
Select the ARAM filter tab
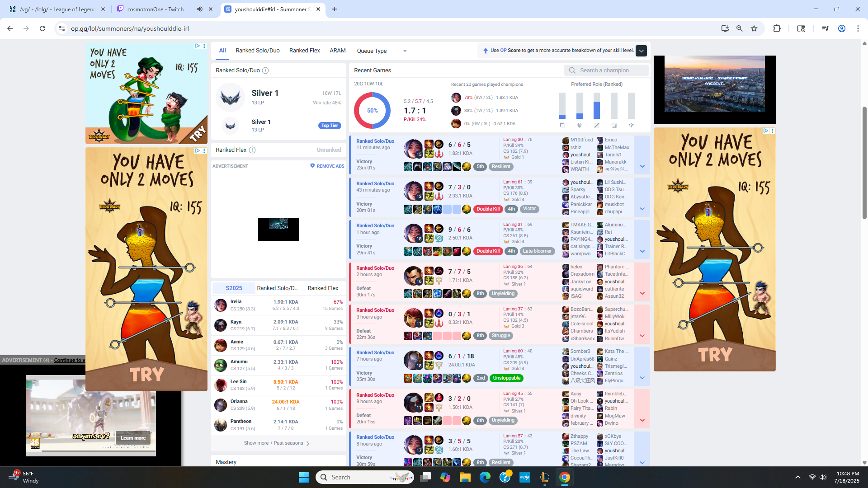click(338, 51)
